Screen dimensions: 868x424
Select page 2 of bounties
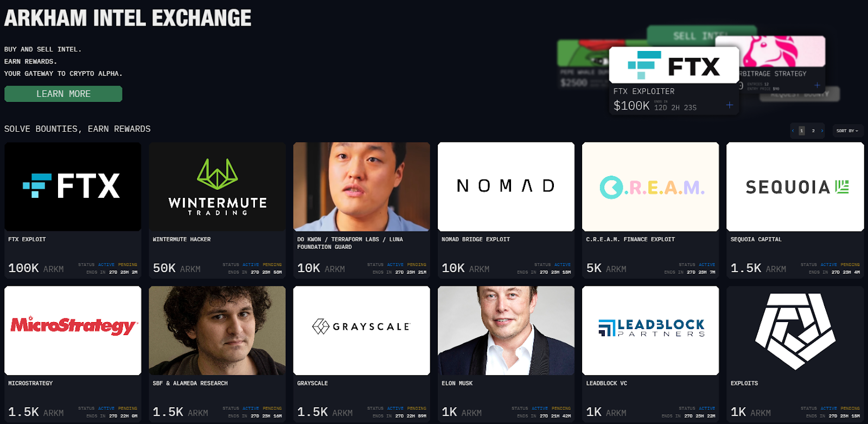(x=813, y=131)
